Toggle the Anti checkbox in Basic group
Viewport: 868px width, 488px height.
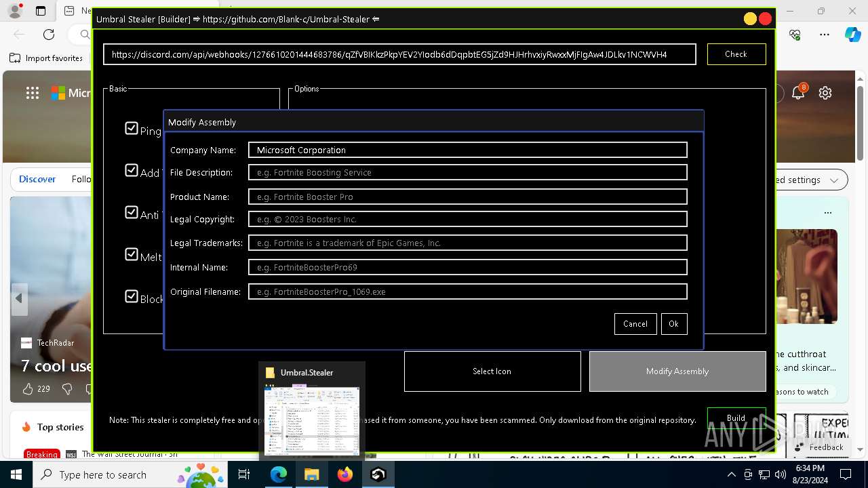click(132, 212)
